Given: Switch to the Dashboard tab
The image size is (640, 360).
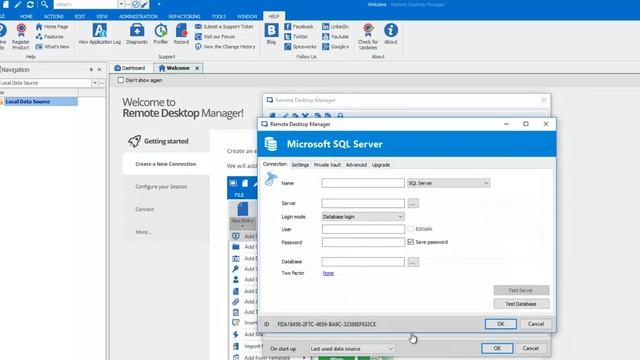Looking at the screenshot, I should 130,68.
